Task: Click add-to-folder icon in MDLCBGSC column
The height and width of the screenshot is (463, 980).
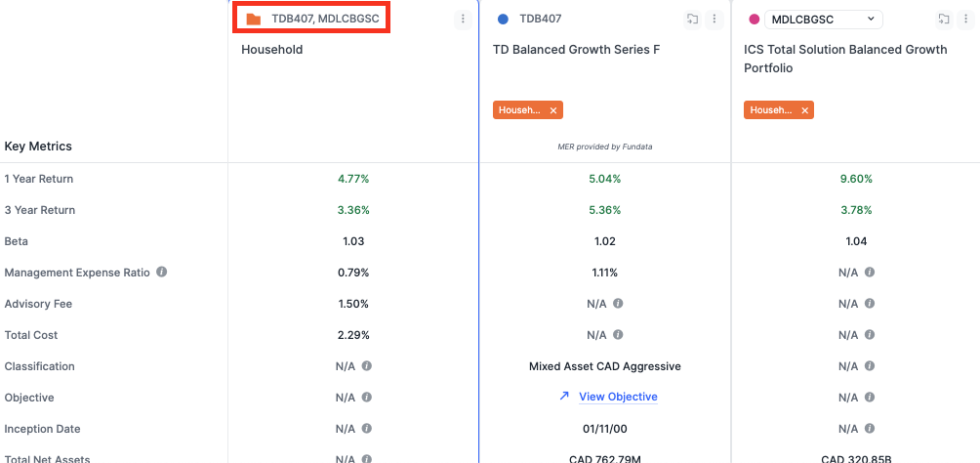Action: (944, 20)
